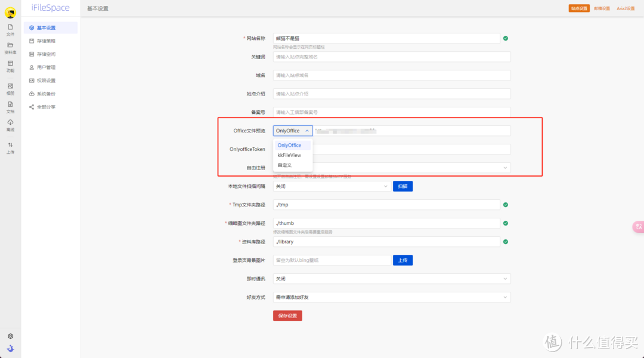Click the user avatar at top left

[x=10, y=12]
